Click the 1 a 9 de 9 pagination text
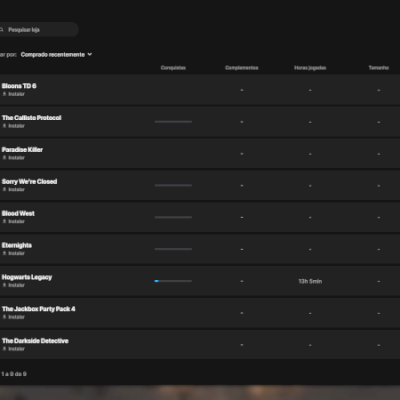The height and width of the screenshot is (400, 400). coord(14,374)
